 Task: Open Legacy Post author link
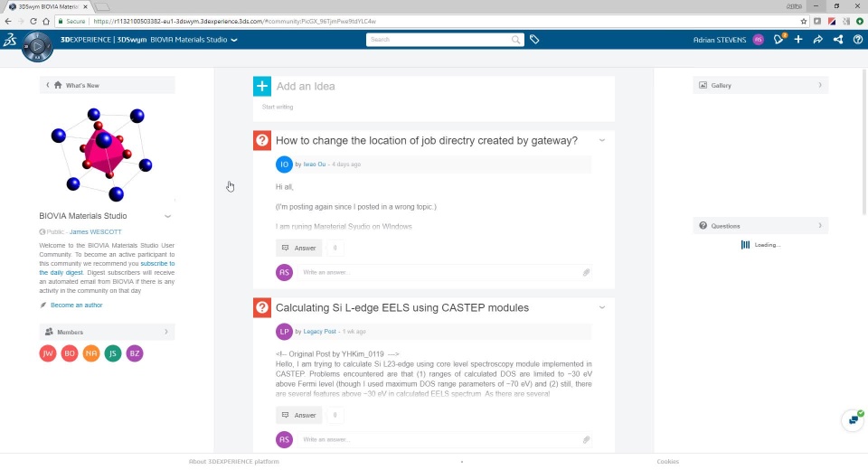point(319,332)
